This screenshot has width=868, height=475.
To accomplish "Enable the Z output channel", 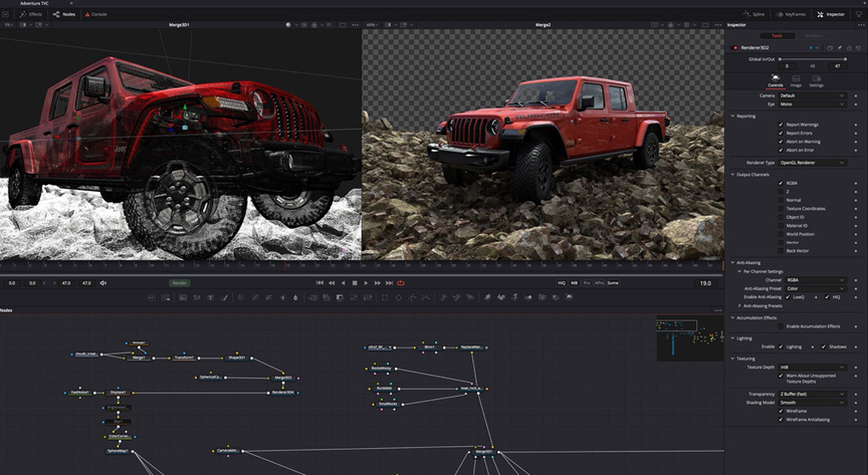I will 781,192.
